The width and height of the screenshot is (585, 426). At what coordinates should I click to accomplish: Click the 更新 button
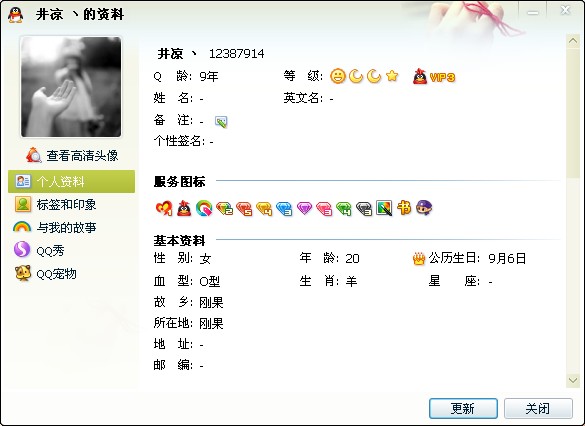pyautogui.click(x=463, y=408)
